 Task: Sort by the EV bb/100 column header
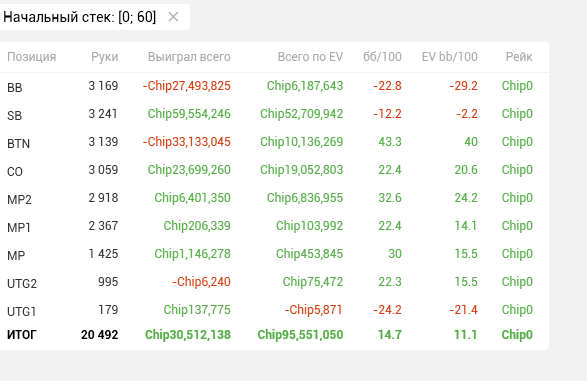coord(450,57)
